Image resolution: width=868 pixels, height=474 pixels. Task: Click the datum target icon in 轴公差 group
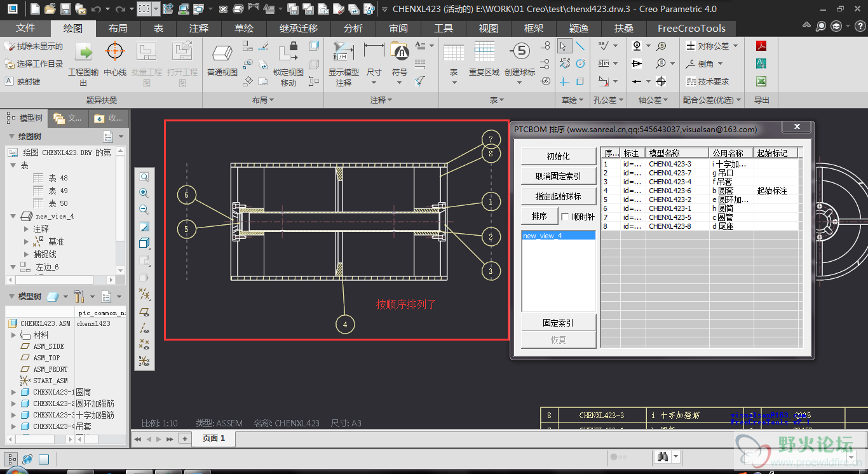[x=661, y=81]
